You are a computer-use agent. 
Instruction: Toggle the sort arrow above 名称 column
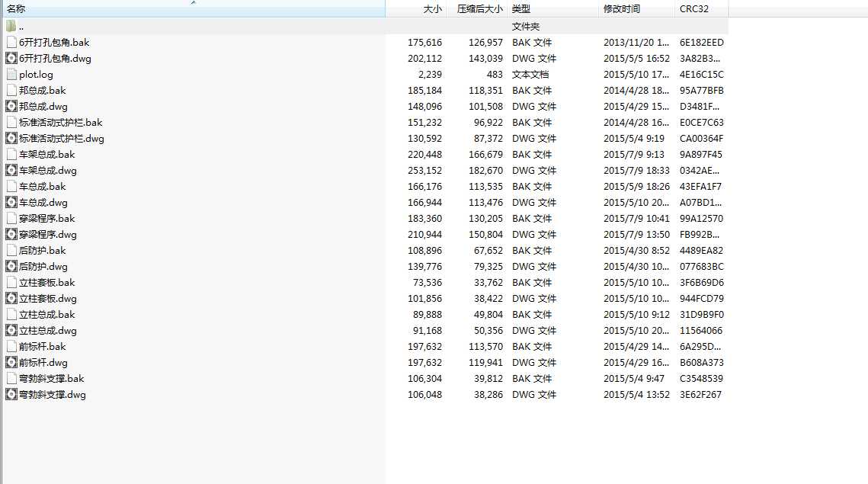pyautogui.click(x=194, y=3)
